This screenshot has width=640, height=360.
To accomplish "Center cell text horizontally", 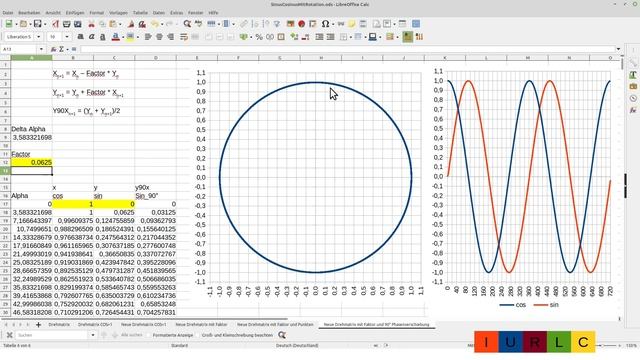I will click(x=159, y=37).
